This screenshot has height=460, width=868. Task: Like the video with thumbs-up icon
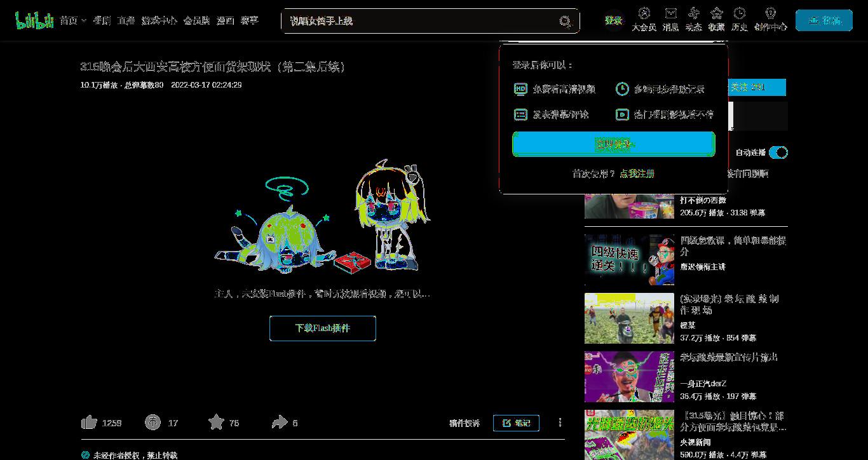(x=90, y=423)
